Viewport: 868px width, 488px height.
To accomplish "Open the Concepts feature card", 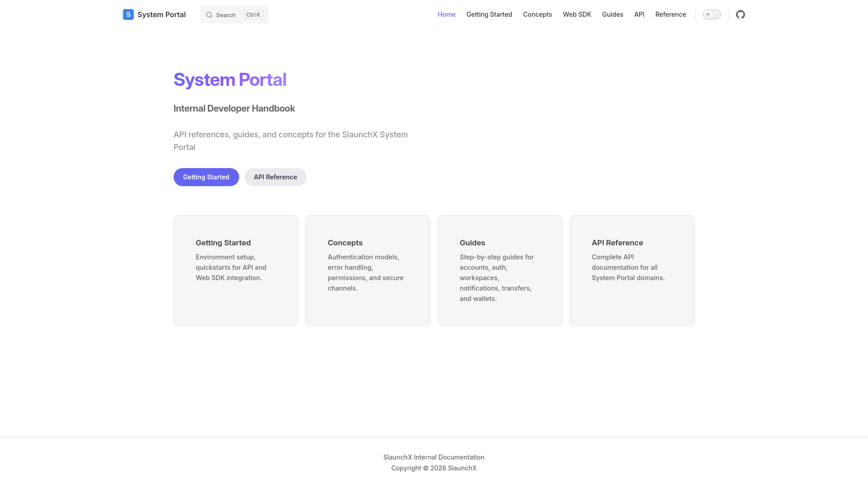I will click(x=368, y=271).
